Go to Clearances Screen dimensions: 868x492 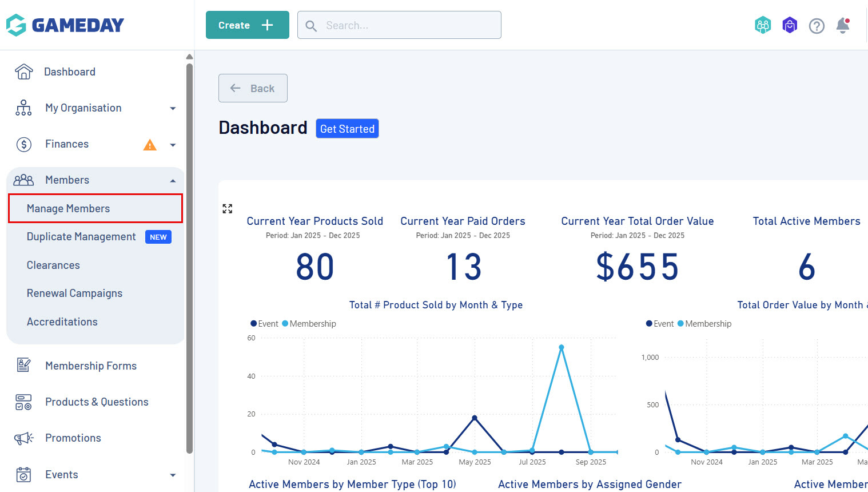[53, 265]
